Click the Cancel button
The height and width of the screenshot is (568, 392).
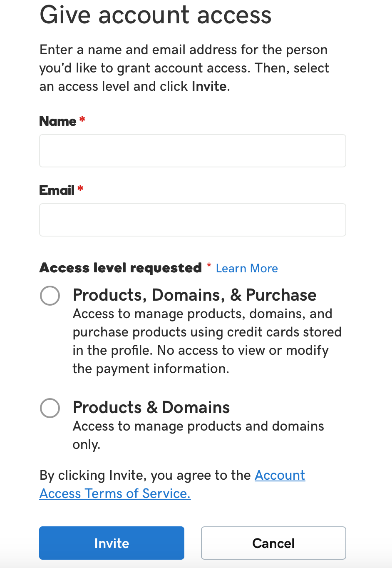(273, 543)
